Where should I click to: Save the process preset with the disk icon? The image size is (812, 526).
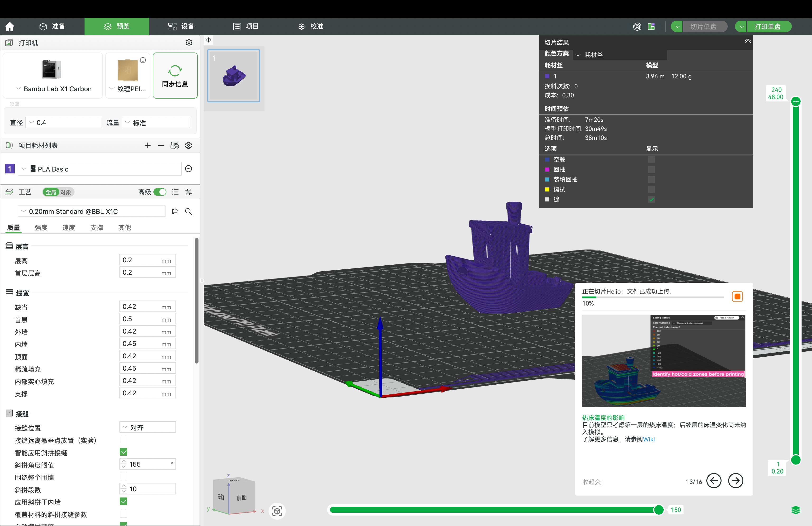175,212
